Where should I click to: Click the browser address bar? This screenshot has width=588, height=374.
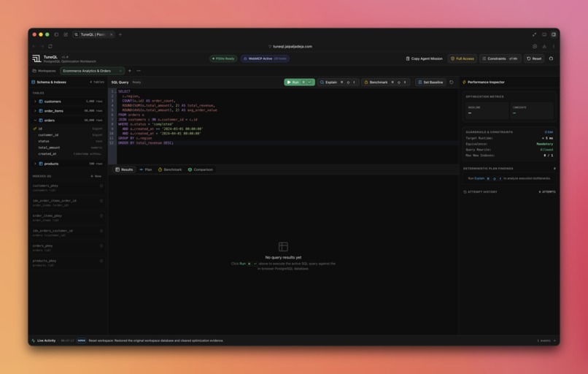coord(290,46)
